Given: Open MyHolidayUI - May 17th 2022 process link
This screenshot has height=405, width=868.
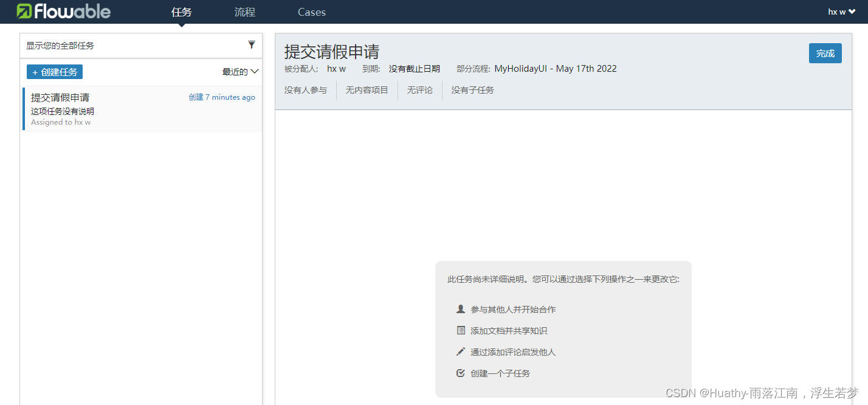Looking at the screenshot, I should tap(556, 69).
